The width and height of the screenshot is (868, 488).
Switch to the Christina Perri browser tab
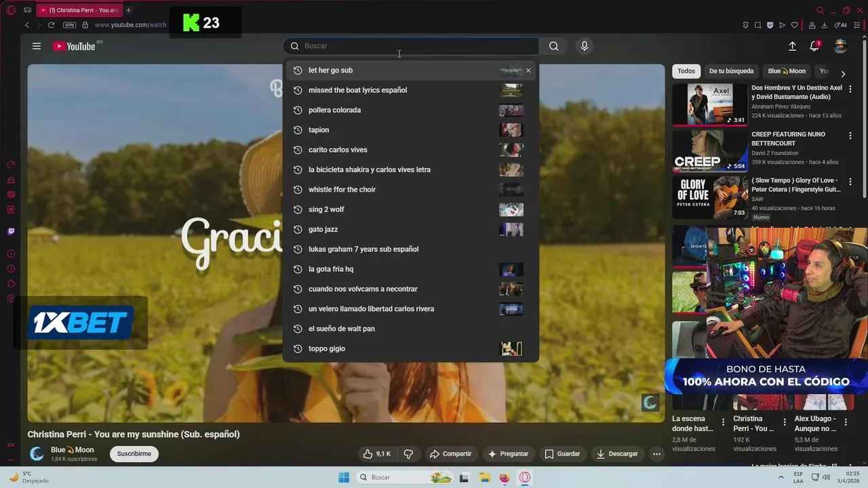(x=80, y=10)
